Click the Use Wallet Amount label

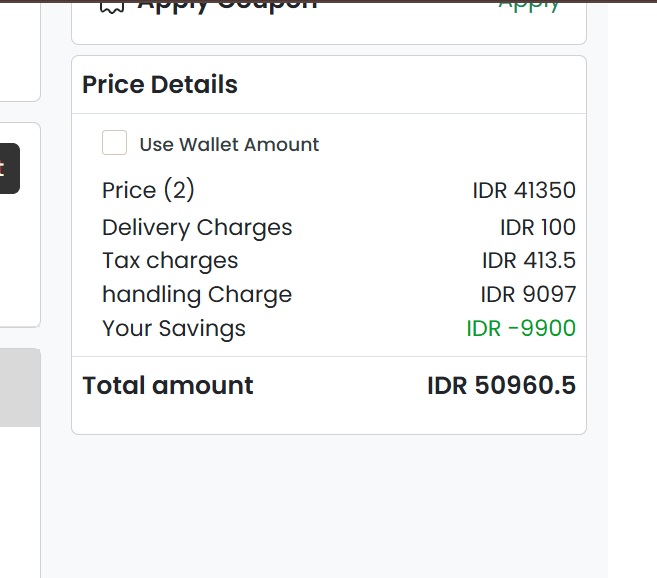(x=229, y=145)
